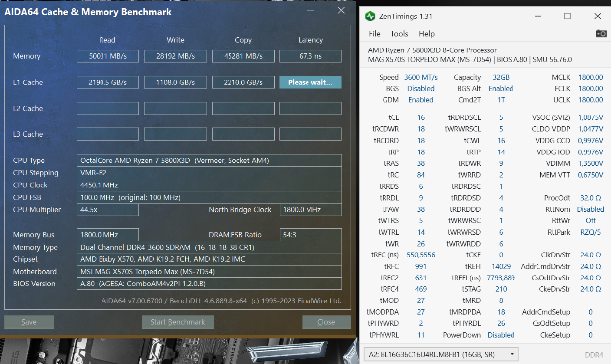Screen dimensions: 611x364
Task: Click the ProcOdt value 32.0 Ω
Action: point(591,198)
